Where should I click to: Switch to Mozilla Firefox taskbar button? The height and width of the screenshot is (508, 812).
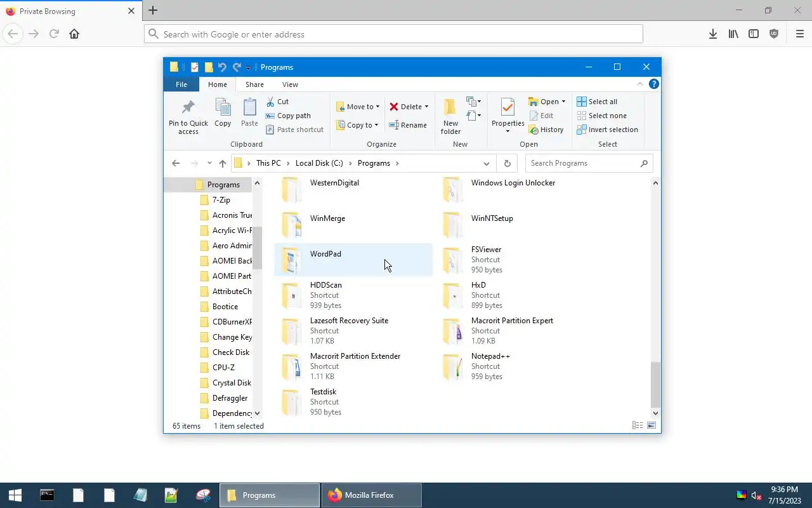tap(372, 495)
